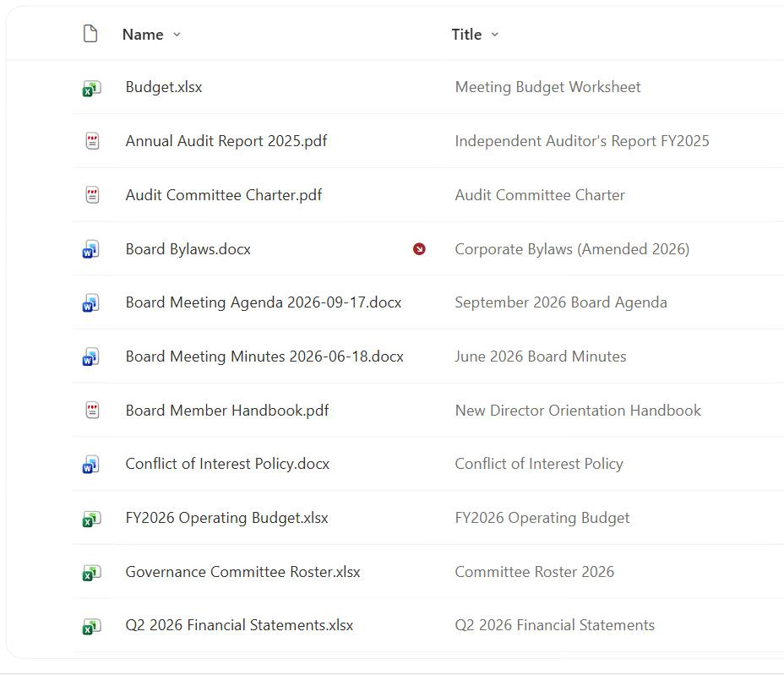Open FY2026 Operating Budget.xlsx
784x675 pixels.
[227, 518]
